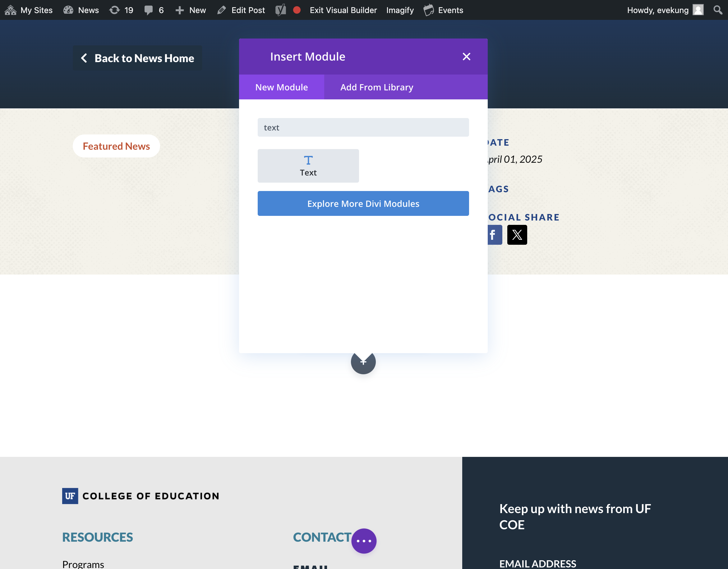Click the module search field

(363, 127)
